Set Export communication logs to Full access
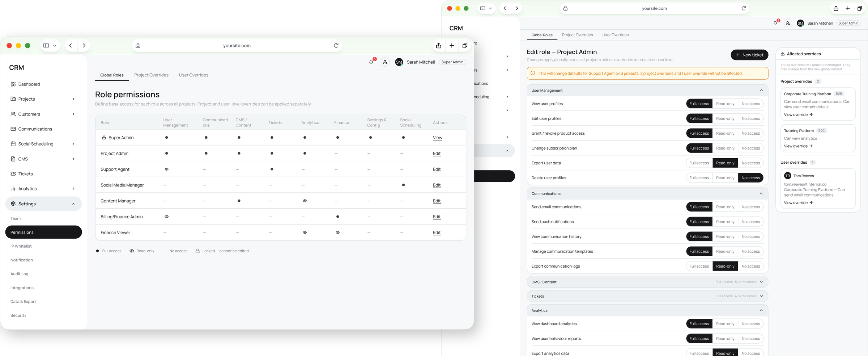The height and width of the screenshot is (356, 868). [699, 266]
